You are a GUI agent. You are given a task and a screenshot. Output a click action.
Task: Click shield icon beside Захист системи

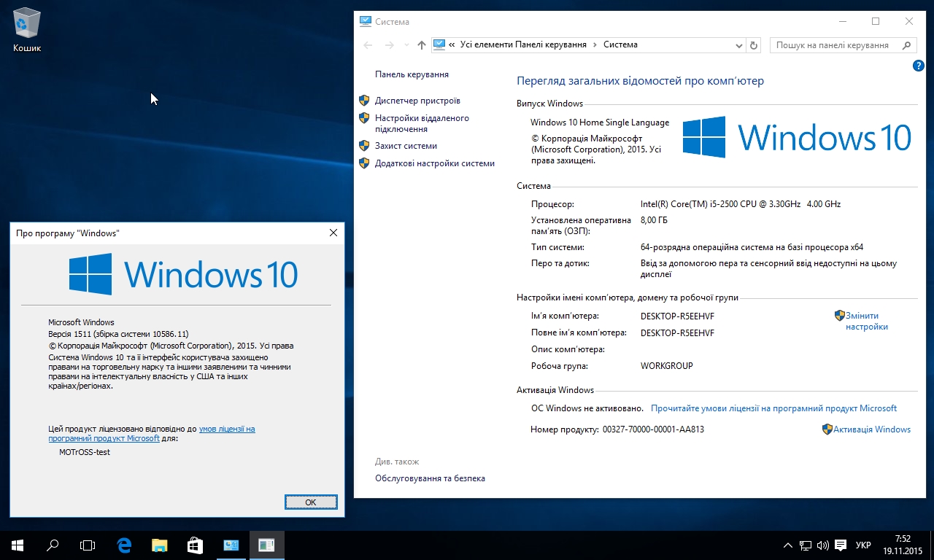(364, 145)
